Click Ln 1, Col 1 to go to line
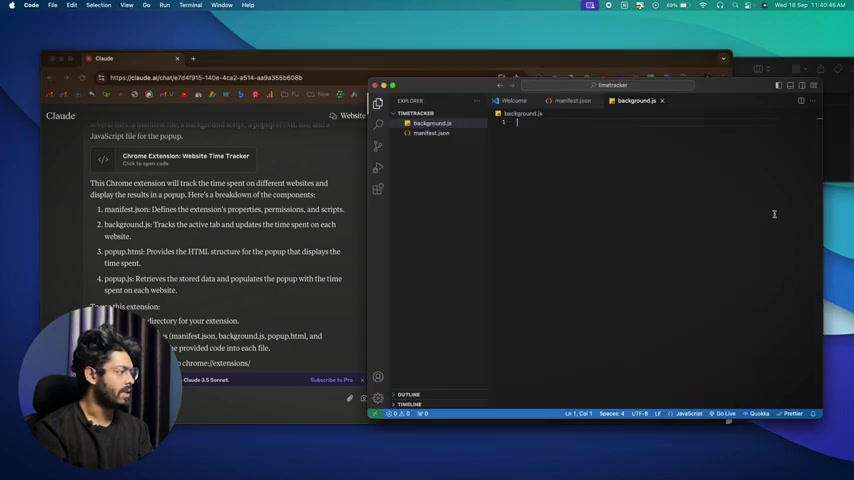Viewport: 854px width, 480px height. (x=578, y=414)
